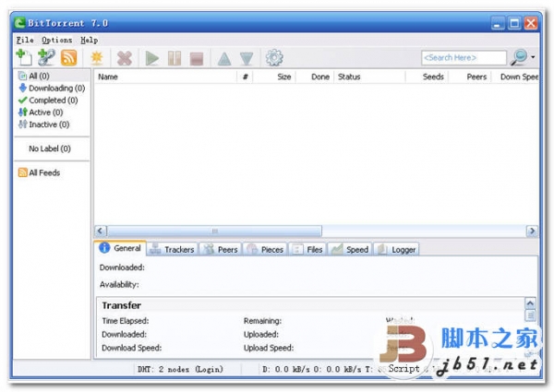
Task: Switch to the Speed tab
Action: click(349, 249)
